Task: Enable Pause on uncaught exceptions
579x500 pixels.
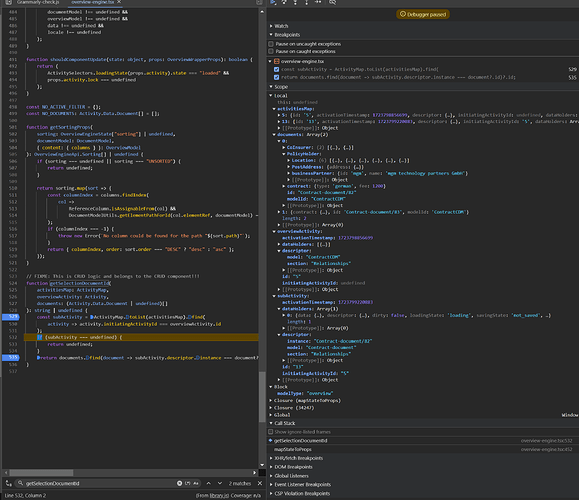Action: 271,44
